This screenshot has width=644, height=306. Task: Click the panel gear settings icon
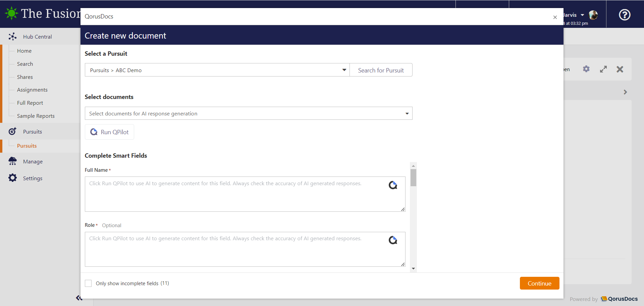pos(586,69)
